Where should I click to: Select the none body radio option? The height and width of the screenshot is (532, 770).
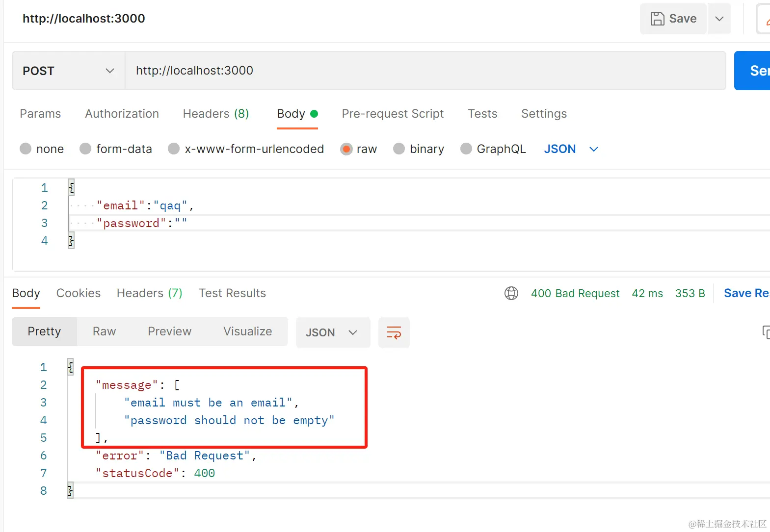(26, 149)
